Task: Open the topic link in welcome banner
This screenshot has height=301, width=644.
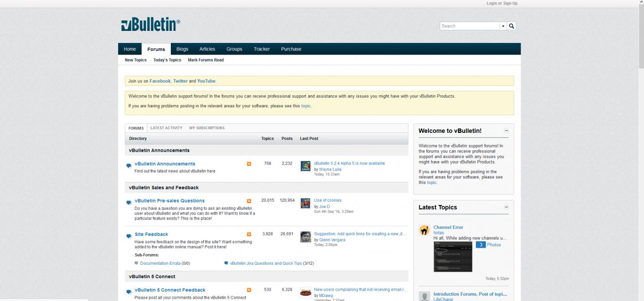Action: pyautogui.click(x=306, y=106)
